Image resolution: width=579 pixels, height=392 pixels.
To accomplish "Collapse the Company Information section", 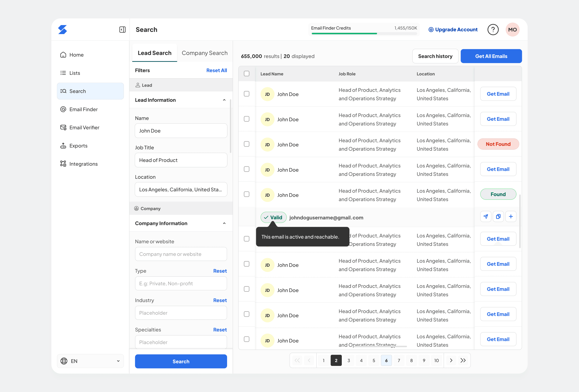I will point(224,223).
